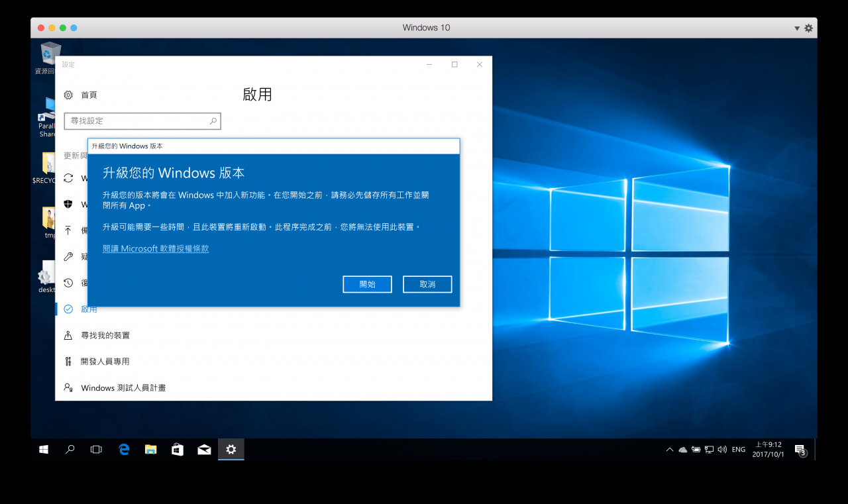Open taskbar search magnifier
Viewport: 848px width, 504px height.
70,450
